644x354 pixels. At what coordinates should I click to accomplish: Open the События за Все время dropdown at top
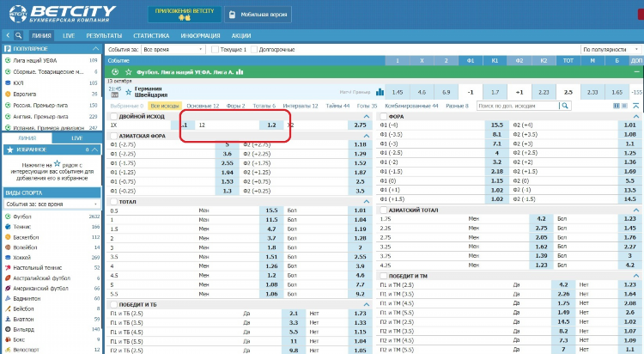[173, 49]
